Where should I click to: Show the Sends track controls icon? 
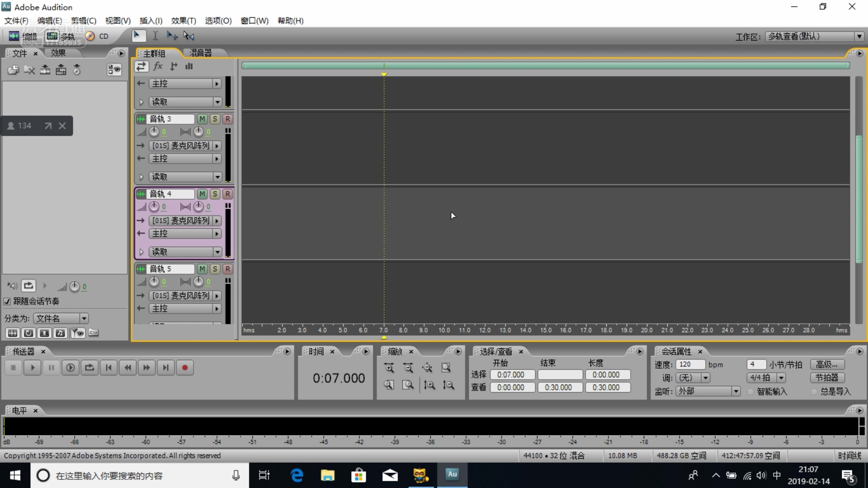point(174,66)
